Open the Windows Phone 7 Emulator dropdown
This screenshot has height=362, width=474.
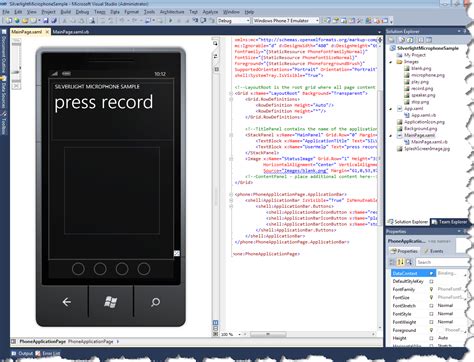(x=317, y=21)
